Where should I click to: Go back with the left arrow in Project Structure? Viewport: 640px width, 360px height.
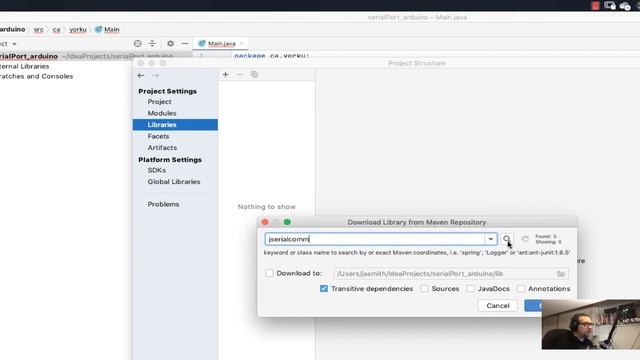pyautogui.click(x=141, y=76)
